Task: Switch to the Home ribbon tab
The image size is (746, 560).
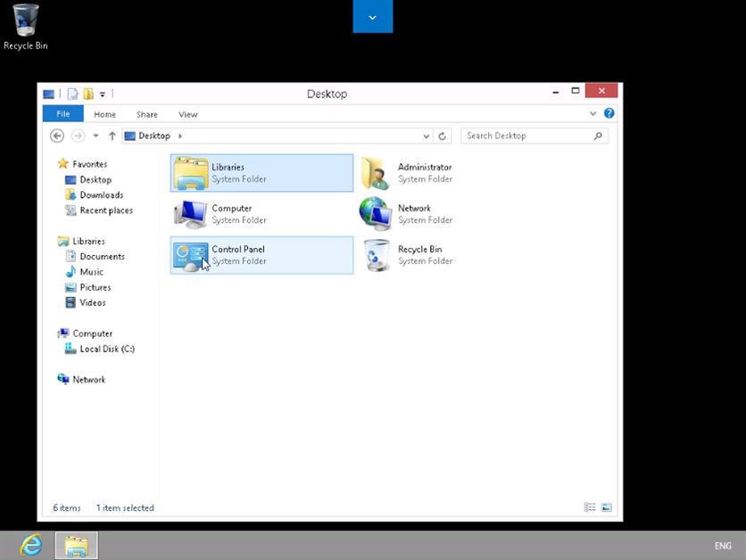Action: tap(104, 114)
